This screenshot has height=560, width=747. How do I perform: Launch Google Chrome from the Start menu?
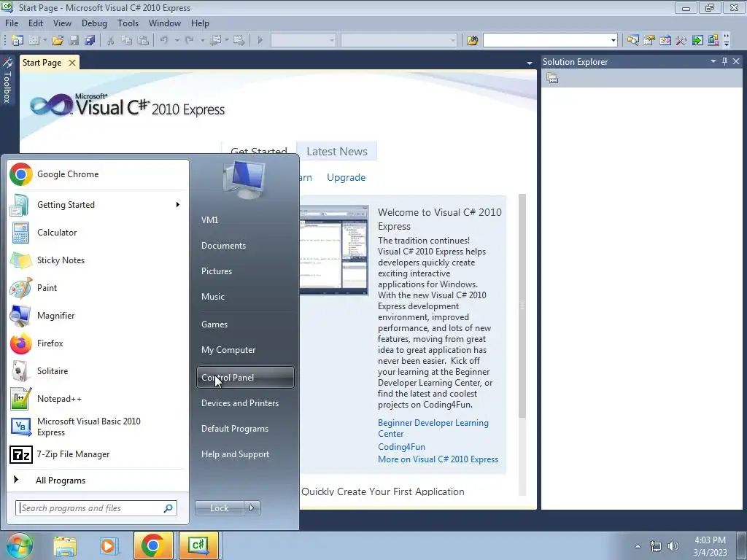point(98,174)
